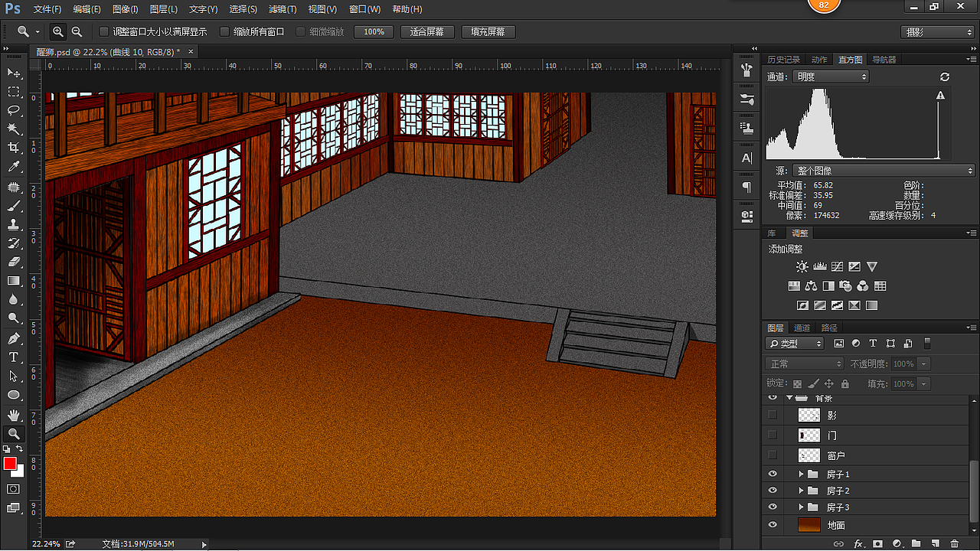Switch to the 导航器 tab
The width and height of the screenshot is (980, 551).
point(884,60)
